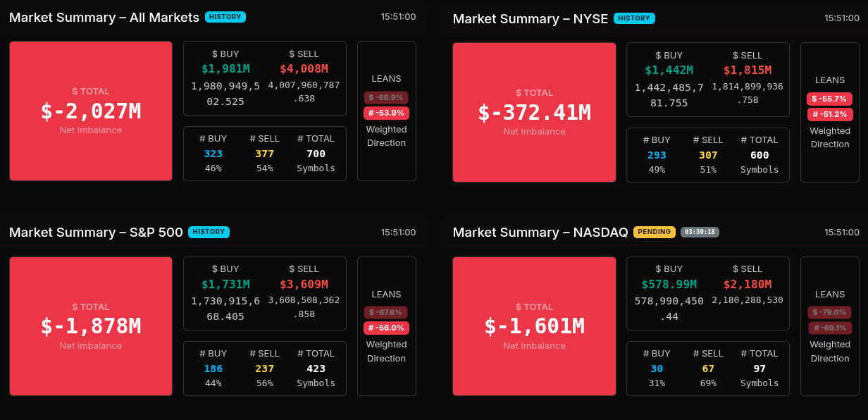
Task: Toggle the # -56.0% lean in S&P 500
Action: (x=386, y=328)
